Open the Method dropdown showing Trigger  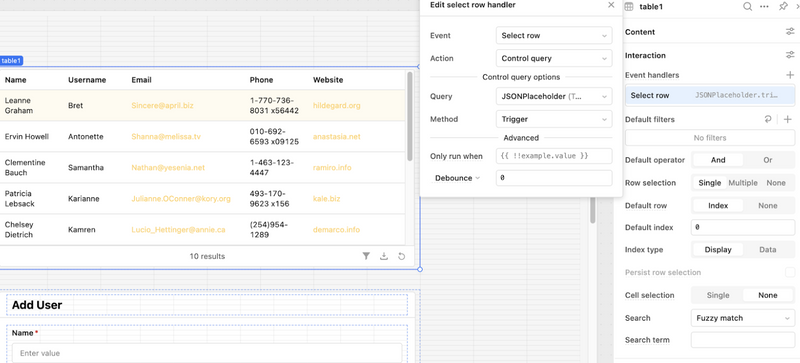point(554,119)
